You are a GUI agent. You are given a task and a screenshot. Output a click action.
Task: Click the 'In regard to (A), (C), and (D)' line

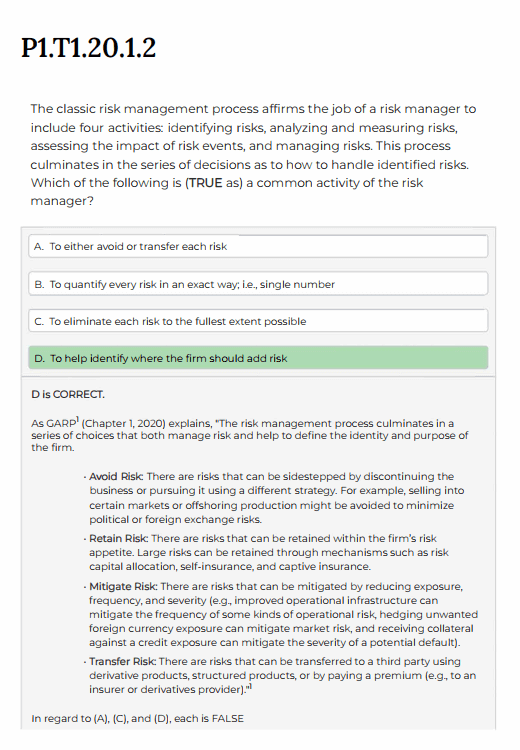click(x=138, y=718)
